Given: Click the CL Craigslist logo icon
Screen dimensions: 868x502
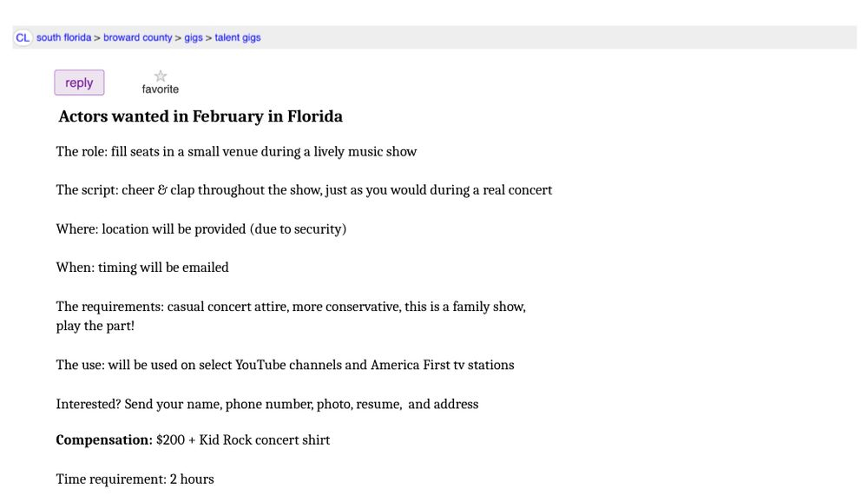Looking at the screenshot, I should click(23, 38).
